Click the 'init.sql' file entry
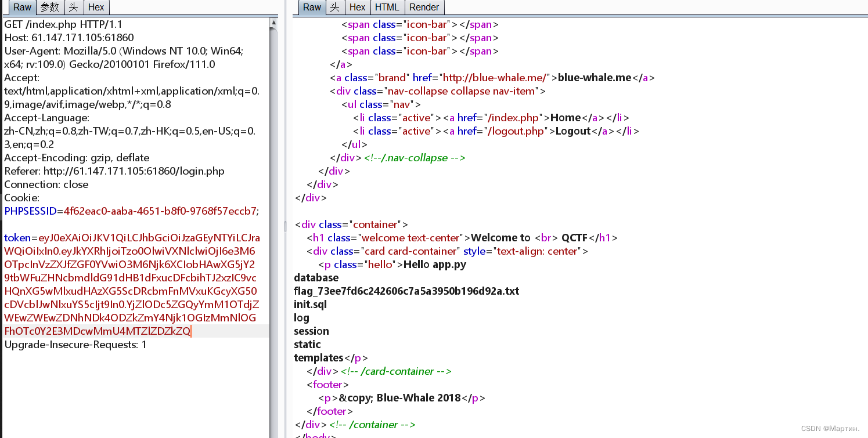This screenshot has height=438, width=868. click(311, 305)
